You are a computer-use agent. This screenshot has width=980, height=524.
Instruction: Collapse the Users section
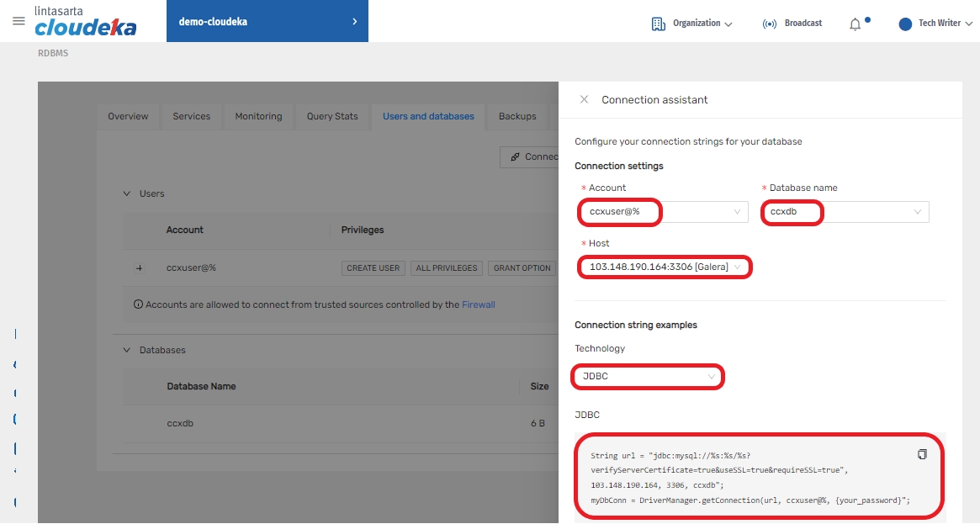(128, 193)
